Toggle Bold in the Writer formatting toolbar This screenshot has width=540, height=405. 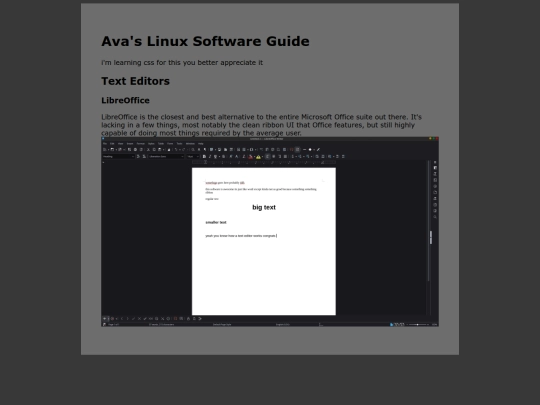[x=204, y=157]
